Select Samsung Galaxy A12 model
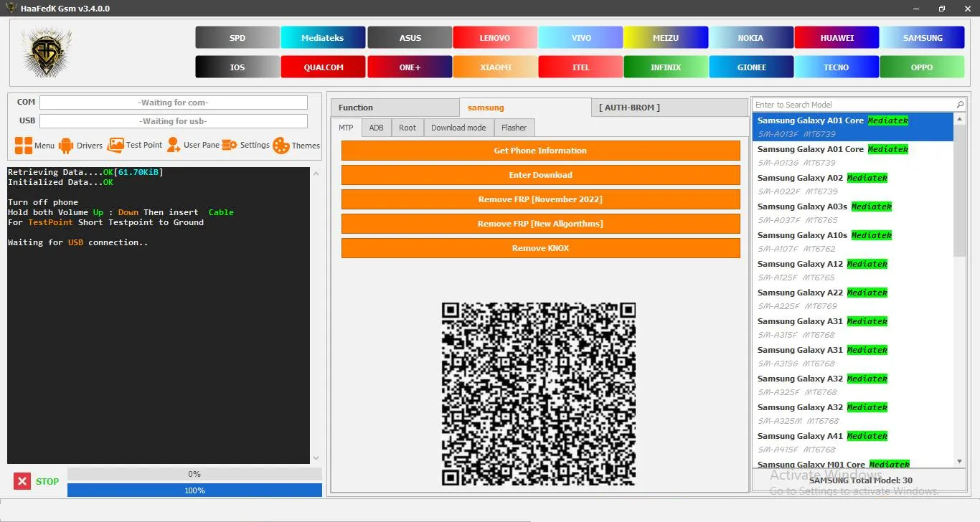980x522 pixels. [x=853, y=270]
